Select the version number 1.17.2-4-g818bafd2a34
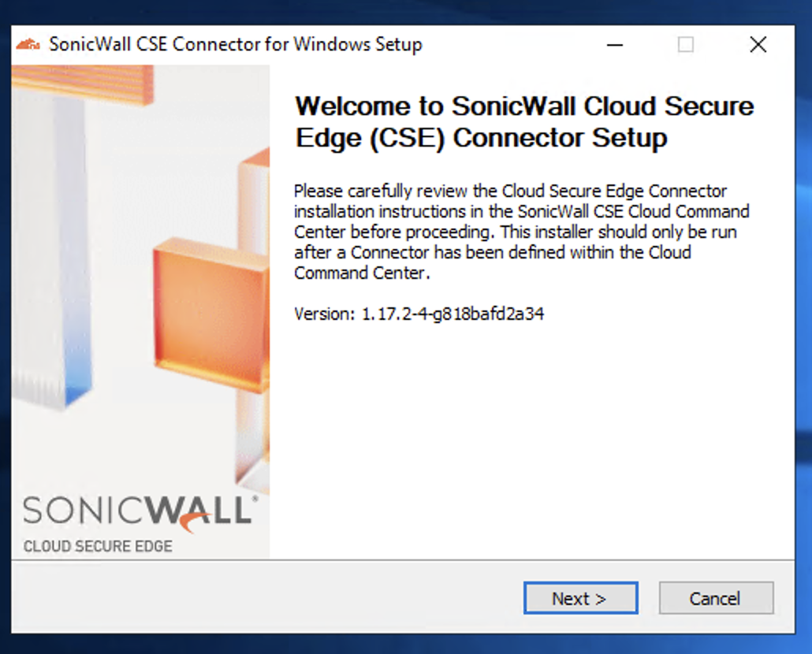 [453, 314]
